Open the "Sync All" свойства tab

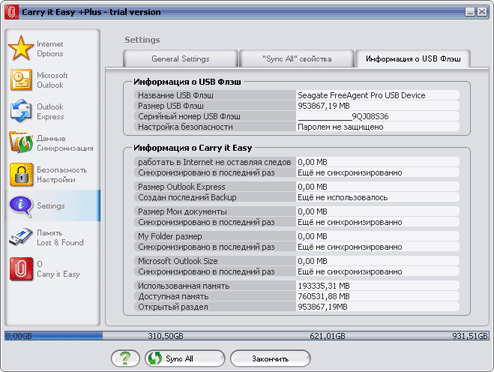coord(297,59)
